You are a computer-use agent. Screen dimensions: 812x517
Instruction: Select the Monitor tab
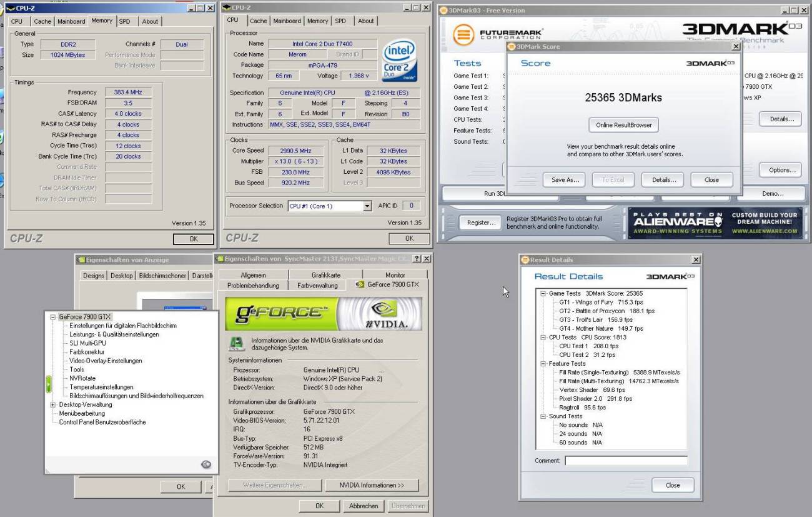(x=395, y=274)
